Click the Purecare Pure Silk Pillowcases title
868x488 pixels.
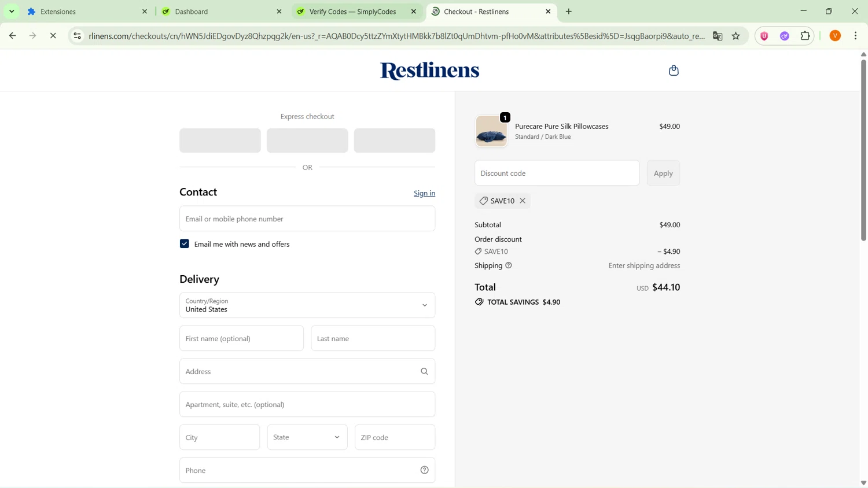click(562, 126)
